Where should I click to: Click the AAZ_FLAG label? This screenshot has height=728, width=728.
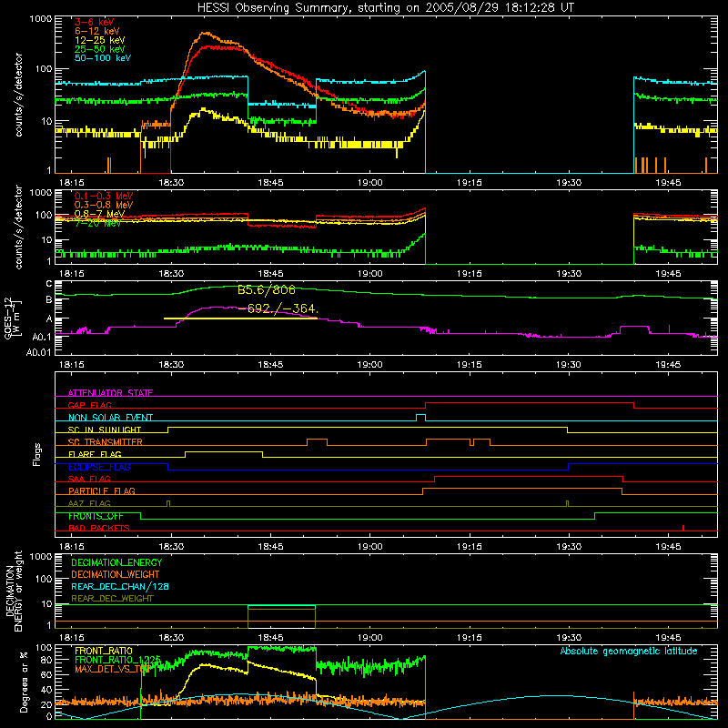tap(89, 503)
